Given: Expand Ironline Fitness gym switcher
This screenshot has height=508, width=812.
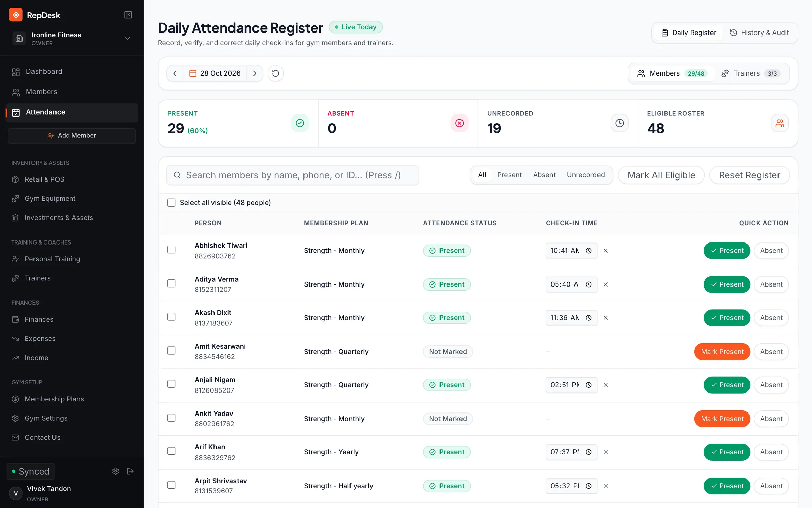Looking at the screenshot, I should pyautogui.click(x=71, y=38).
